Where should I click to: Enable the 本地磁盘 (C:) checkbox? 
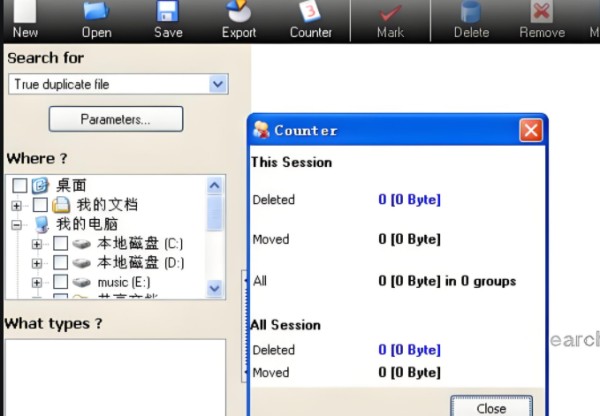[60, 243]
